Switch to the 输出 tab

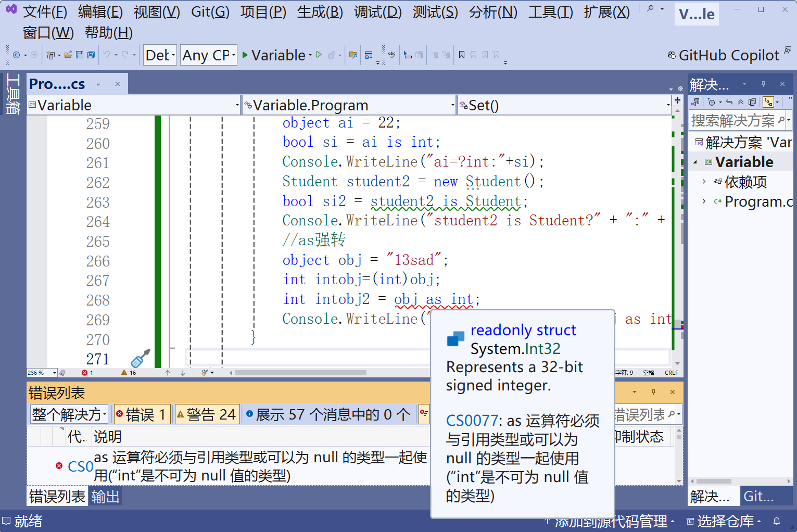(x=106, y=497)
